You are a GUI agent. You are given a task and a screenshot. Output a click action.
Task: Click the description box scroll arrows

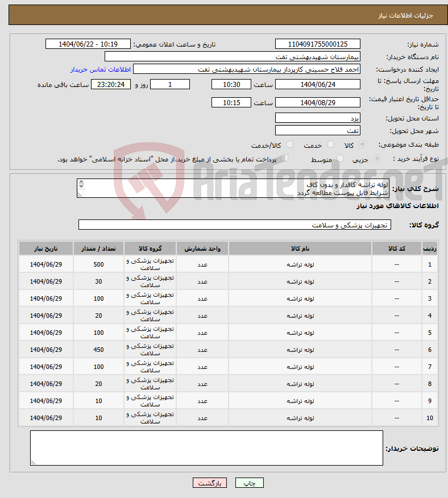(81, 184)
